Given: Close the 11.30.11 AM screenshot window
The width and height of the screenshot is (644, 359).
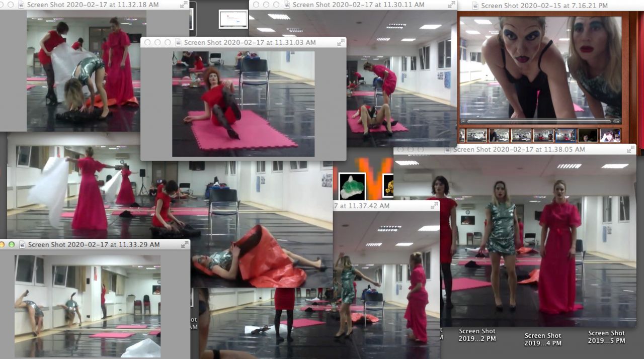Looking at the screenshot, I should click(256, 5).
